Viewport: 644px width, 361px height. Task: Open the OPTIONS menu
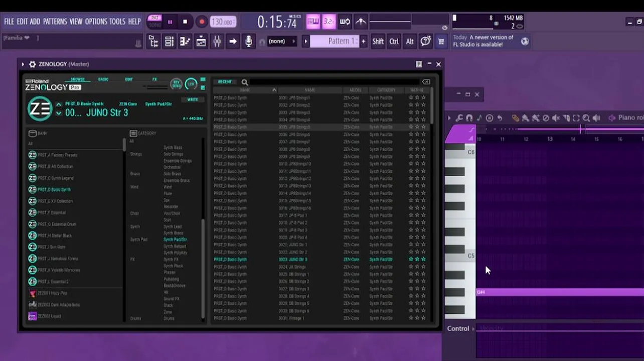(x=96, y=22)
